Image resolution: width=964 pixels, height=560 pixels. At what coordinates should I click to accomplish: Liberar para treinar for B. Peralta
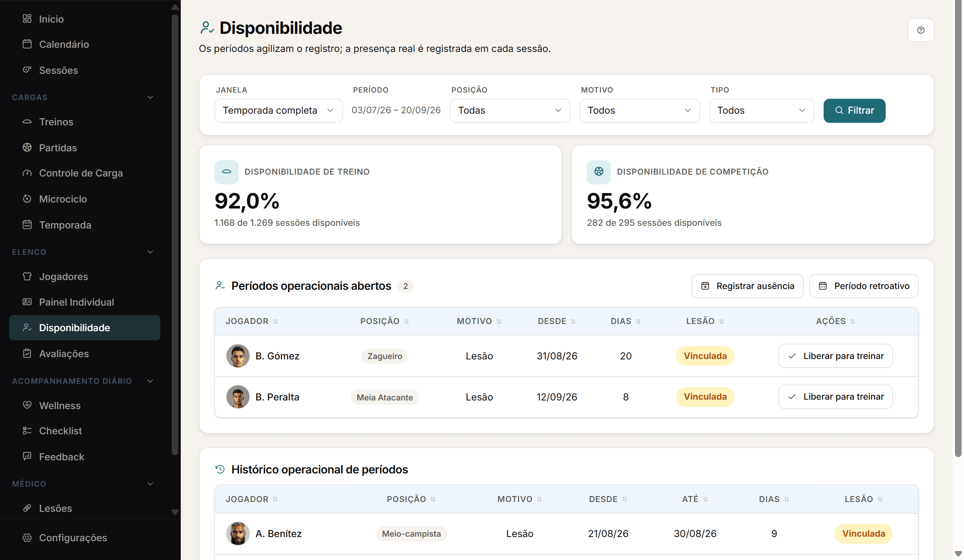[835, 397]
